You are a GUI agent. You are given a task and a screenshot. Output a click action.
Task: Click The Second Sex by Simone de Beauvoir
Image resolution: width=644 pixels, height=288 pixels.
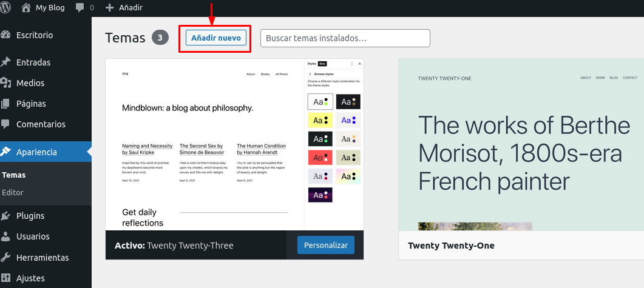click(202, 149)
